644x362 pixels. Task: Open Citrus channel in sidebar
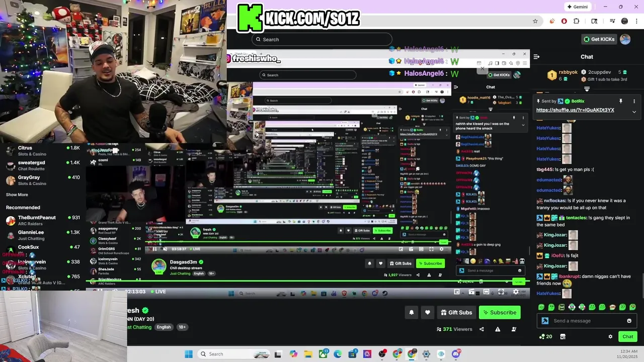coord(43,151)
